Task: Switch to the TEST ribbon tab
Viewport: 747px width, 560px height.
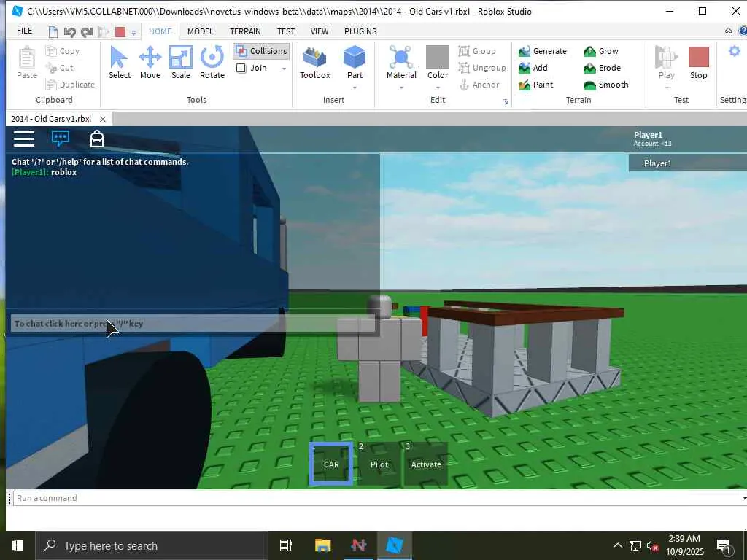Action: (x=286, y=31)
